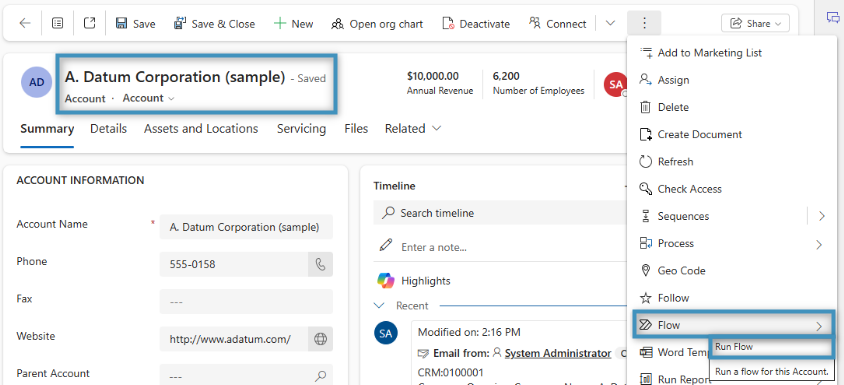Click the phone call icon next to 555-0158
The height and width of the screenshot is (385, 844).
(x=320, y=264)
